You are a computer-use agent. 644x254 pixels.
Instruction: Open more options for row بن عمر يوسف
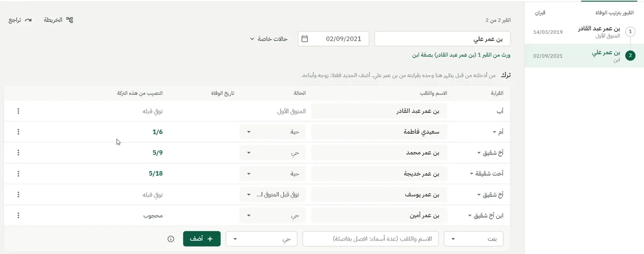click(18, 195)
